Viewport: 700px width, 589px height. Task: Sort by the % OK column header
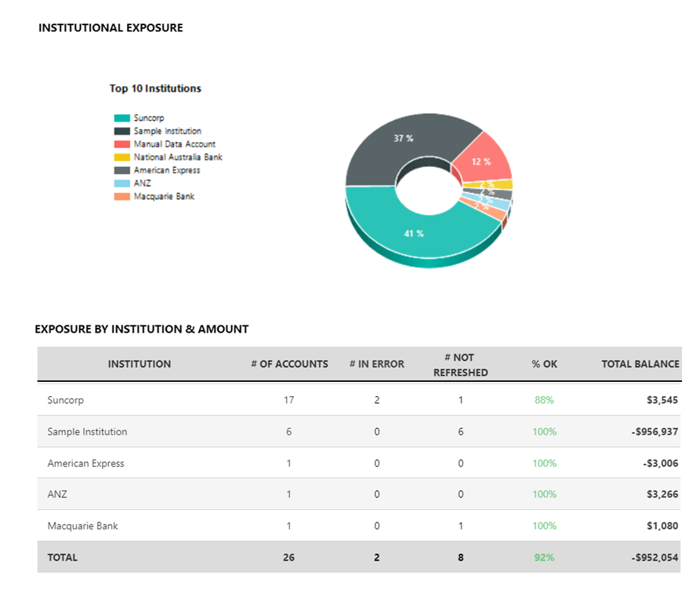[544, 364]
